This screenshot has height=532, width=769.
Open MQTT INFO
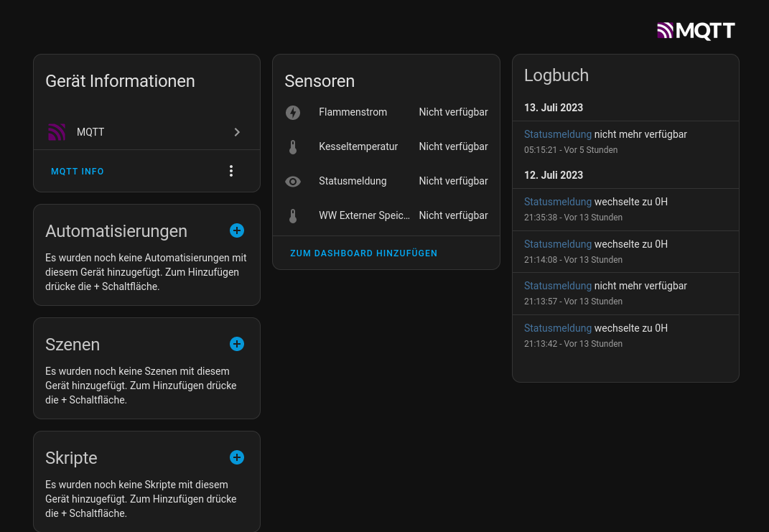pos(78,172)
